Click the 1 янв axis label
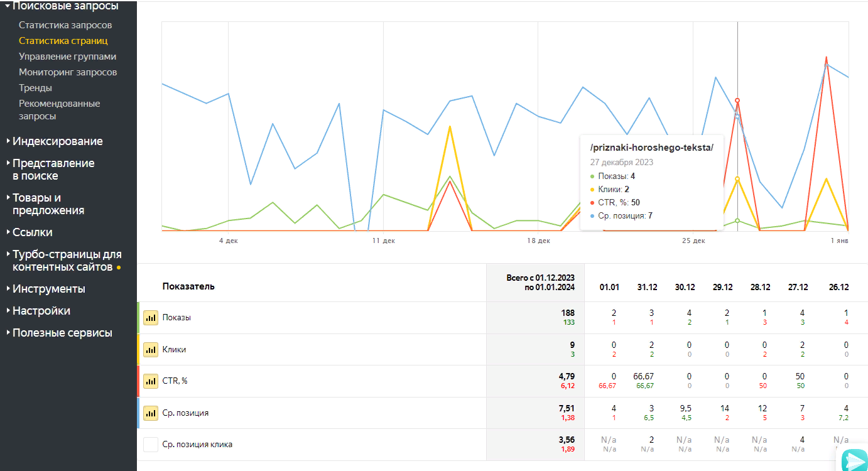 pos(840,241)
